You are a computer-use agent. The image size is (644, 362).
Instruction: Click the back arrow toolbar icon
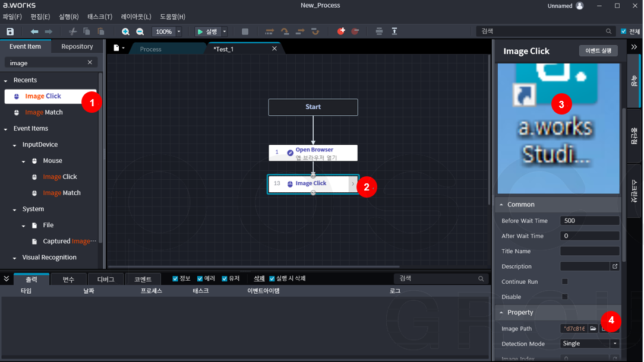[34, 31]
